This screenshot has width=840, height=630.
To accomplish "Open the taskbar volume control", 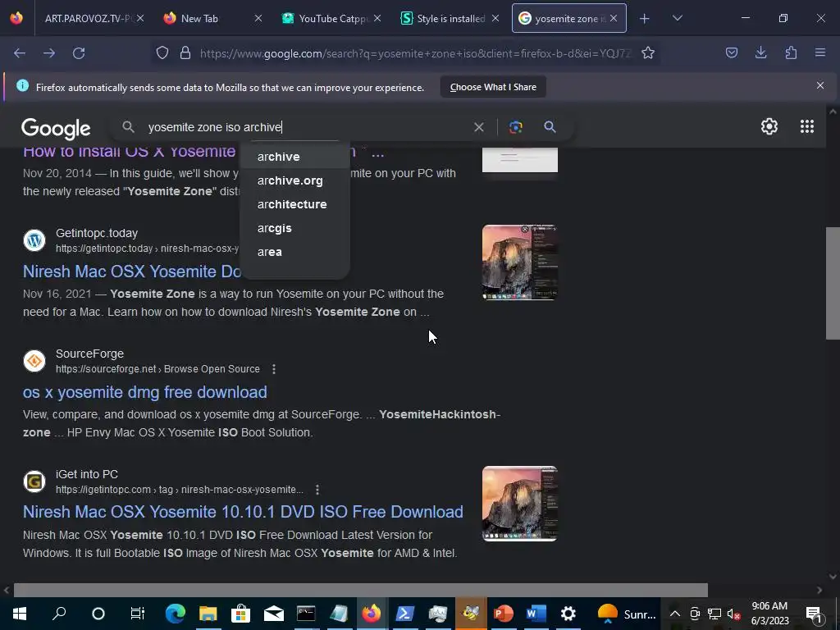I will pyautogui.click(x=733, y=614).
